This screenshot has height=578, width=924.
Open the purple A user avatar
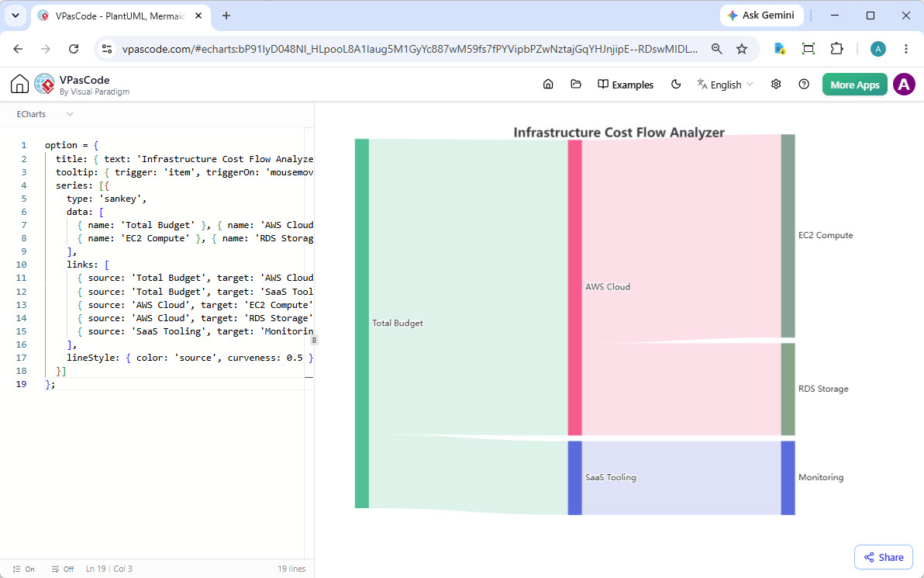tap(904, 85)
